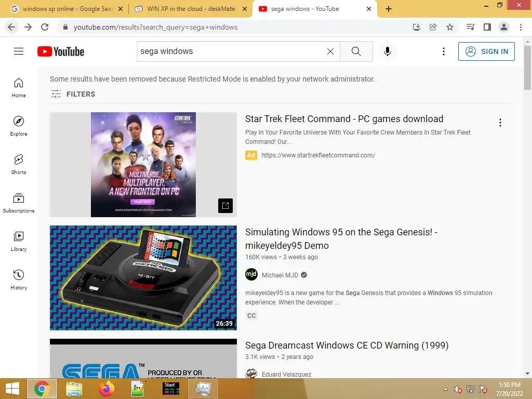The image size is (532, 399).
Task: Clear the search box with the X
Action: [x=330, y=51]
